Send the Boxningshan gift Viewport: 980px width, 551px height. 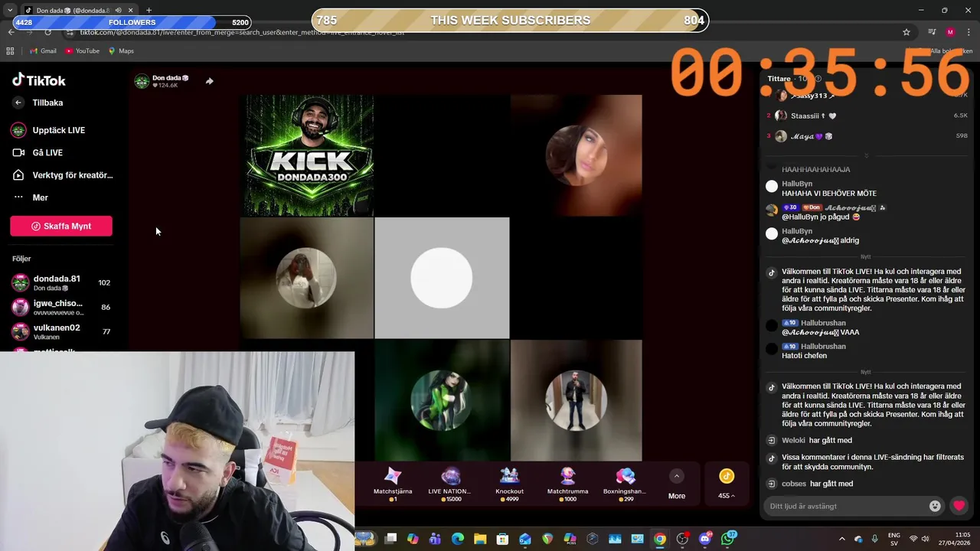click(x=625, y=484)
